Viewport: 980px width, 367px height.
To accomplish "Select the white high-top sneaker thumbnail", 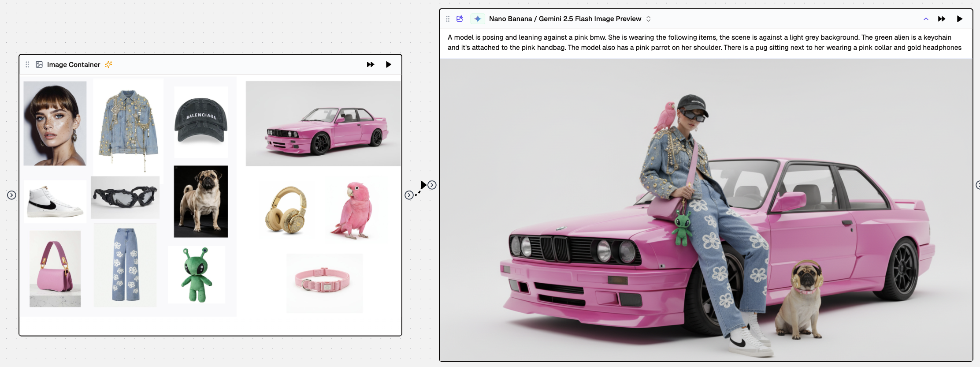I will (55, 201).
